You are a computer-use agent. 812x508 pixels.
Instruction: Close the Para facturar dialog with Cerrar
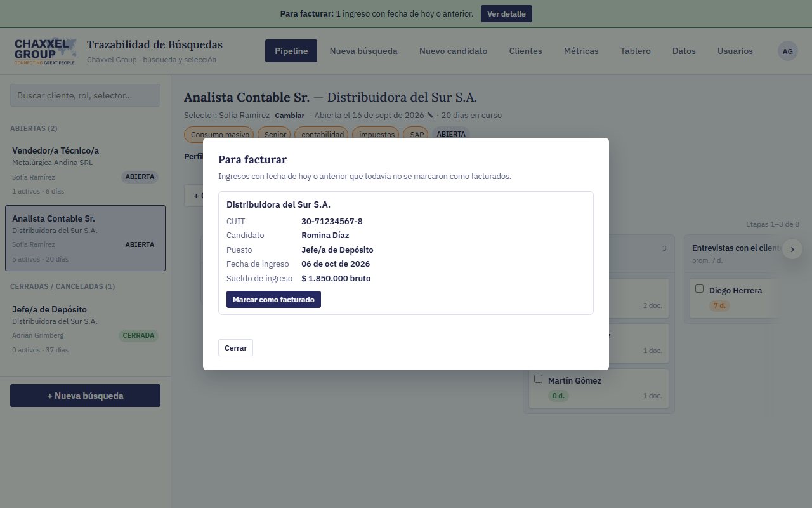pyautogui.click(x=235, y=348)
